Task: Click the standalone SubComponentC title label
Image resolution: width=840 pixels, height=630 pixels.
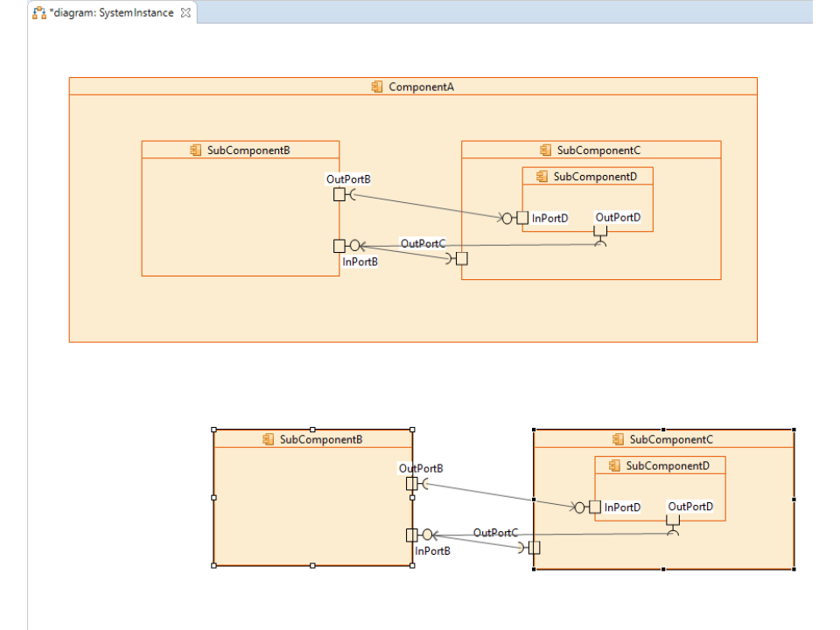Action: click(671, 439)
